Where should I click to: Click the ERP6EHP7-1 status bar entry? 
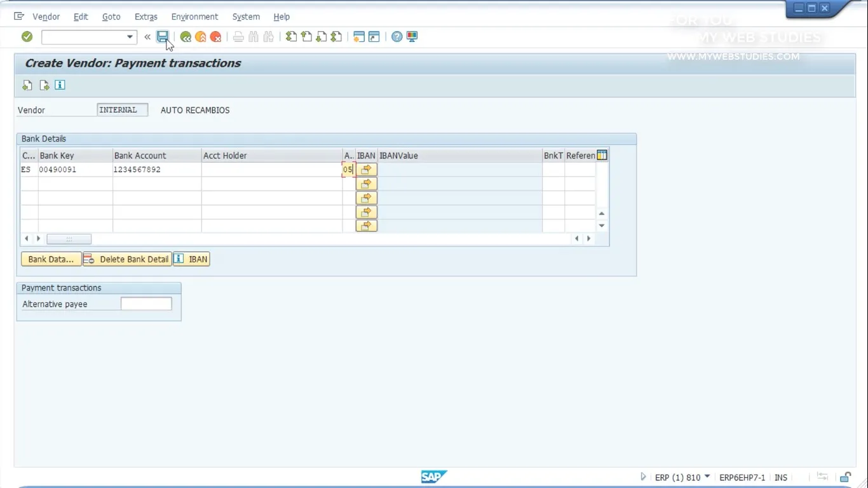coord(742,477)
